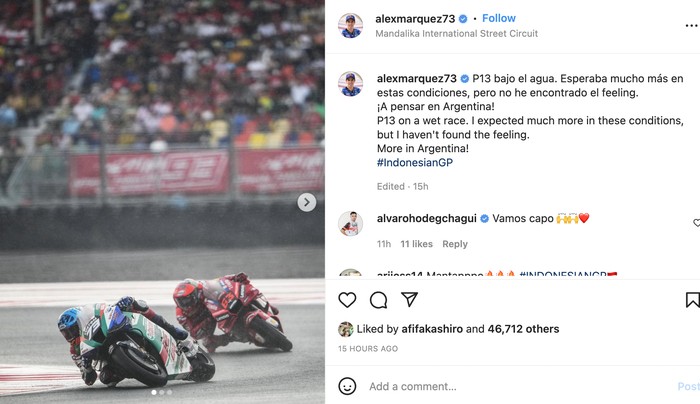Save post with bookmark icon
This screenshot has height=404, width=700.
tap(692, 300)
